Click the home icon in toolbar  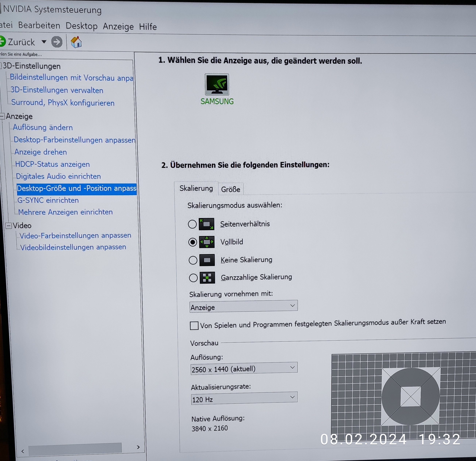click(76, 42)
